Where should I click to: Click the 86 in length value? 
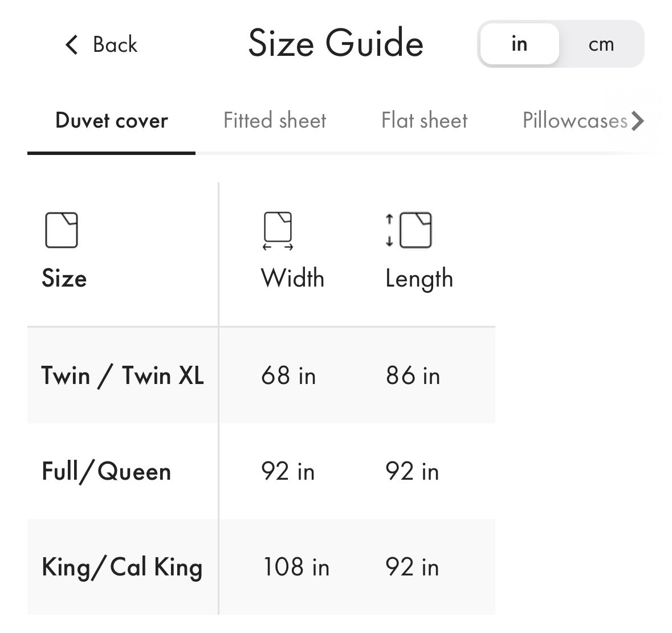tap(413, 375)
